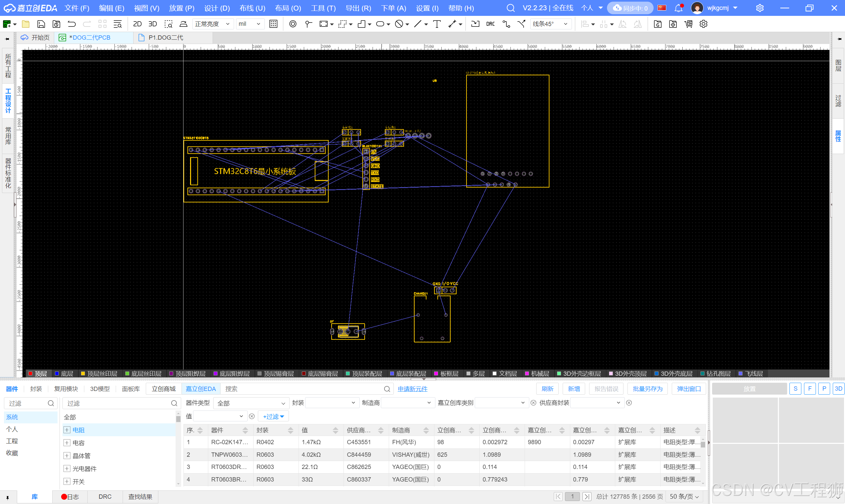Click the component 搜索 input field
Screen dimensions: 845x504
click(302, 389)
